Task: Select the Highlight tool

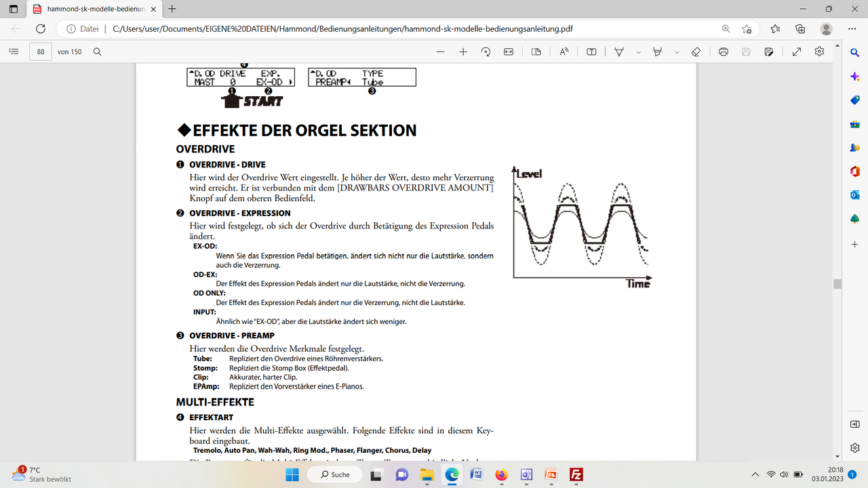Action: pyautogui.click(x=657, y=52)
